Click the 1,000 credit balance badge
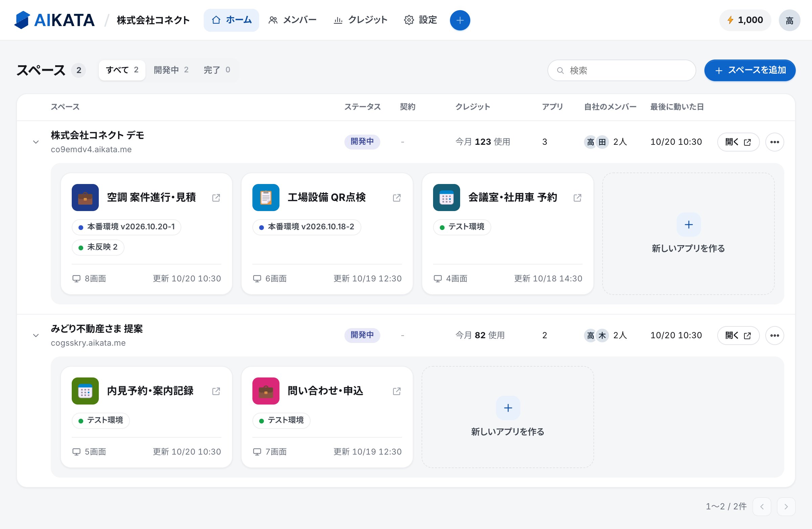 745,20
